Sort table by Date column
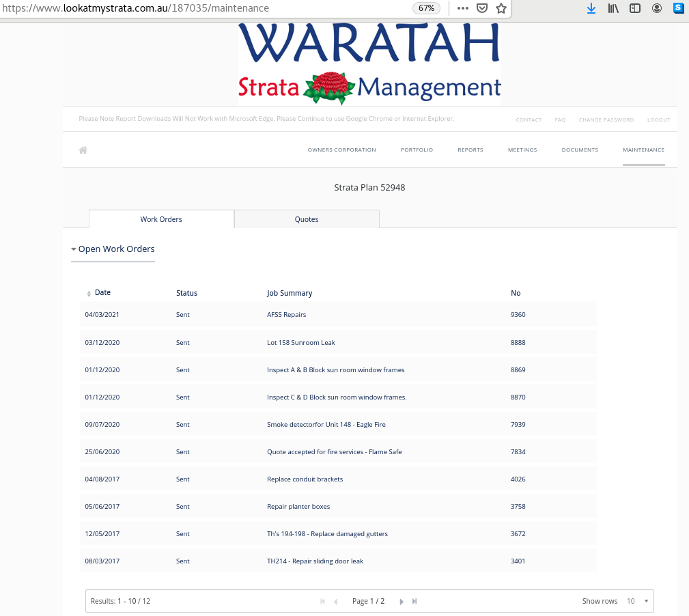The width and height of the screenshot is (689, 616). (98, 292)
